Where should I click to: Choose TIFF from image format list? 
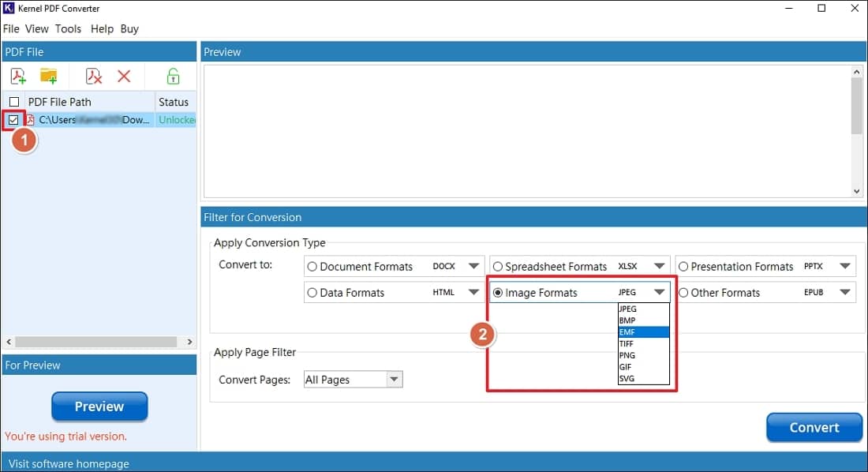point(644,344)
